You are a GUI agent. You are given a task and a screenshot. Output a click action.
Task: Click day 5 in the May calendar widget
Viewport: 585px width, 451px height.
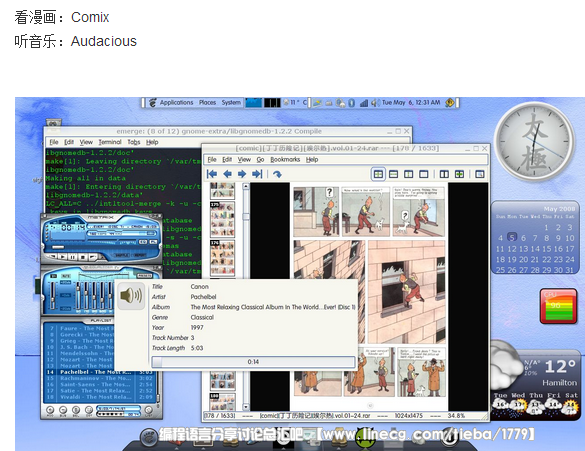512,237
